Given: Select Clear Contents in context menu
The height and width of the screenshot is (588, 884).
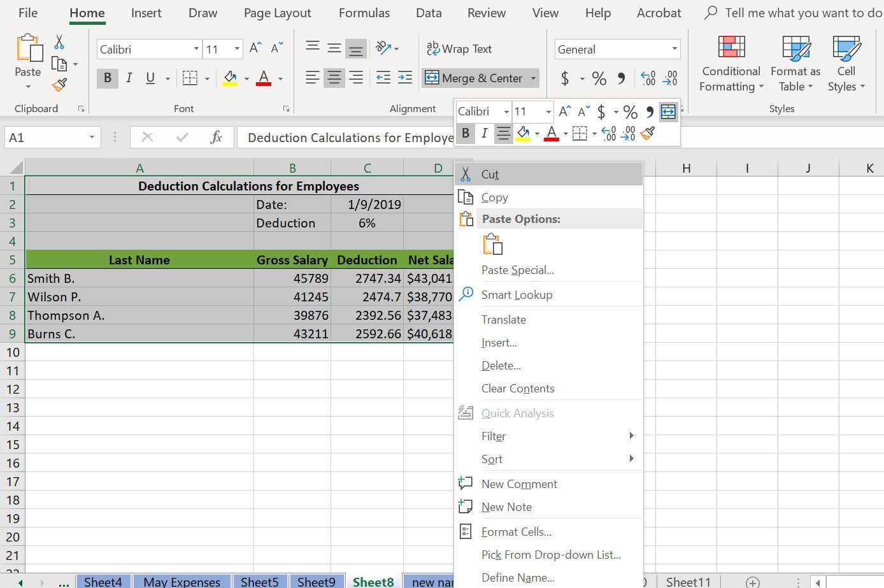Looking at the screenshot, I should click(x=517, y=388).
